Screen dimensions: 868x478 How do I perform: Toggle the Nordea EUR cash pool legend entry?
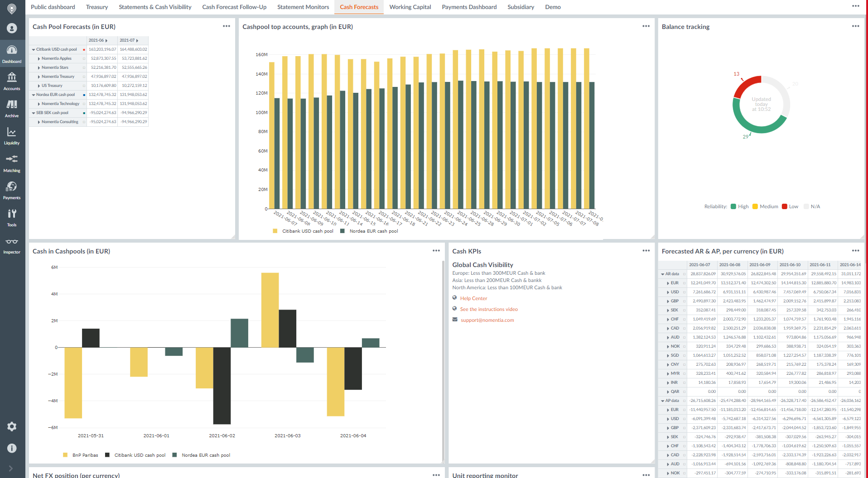369,231
